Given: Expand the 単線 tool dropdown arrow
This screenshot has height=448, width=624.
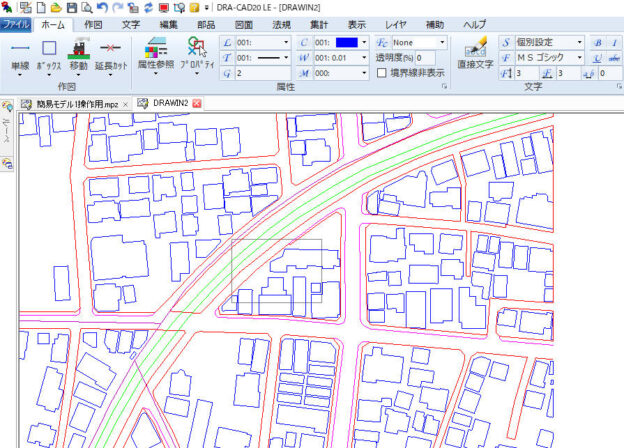Looking at the screenshot, I should [x=20, y=75].
